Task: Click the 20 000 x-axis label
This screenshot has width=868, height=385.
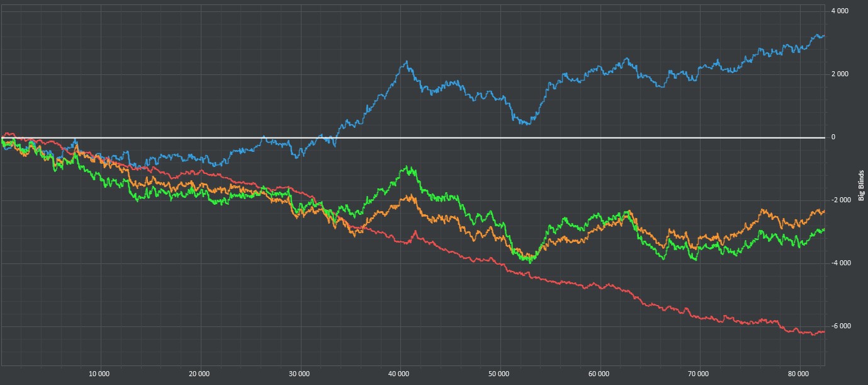Action: click(x=200, y=373)
